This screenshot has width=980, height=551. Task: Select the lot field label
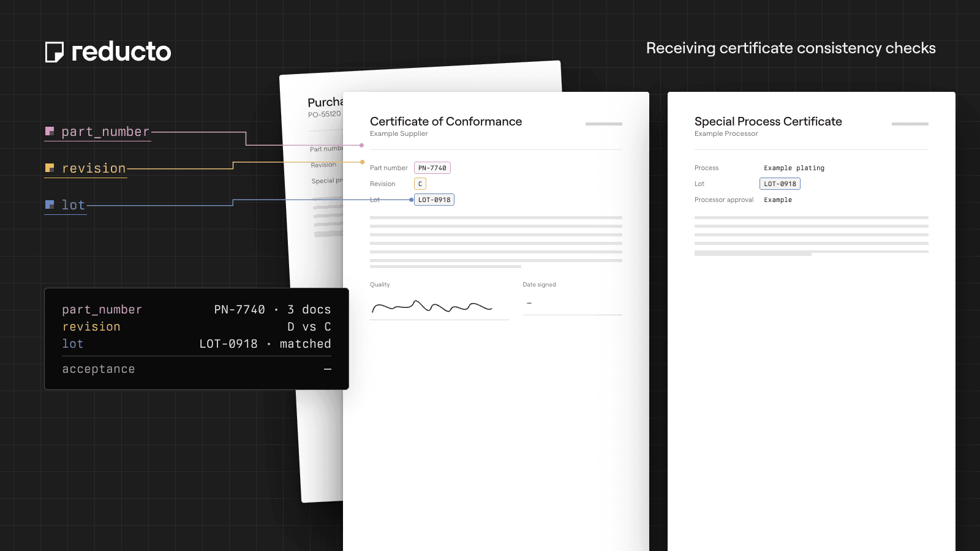pos(73,205)
